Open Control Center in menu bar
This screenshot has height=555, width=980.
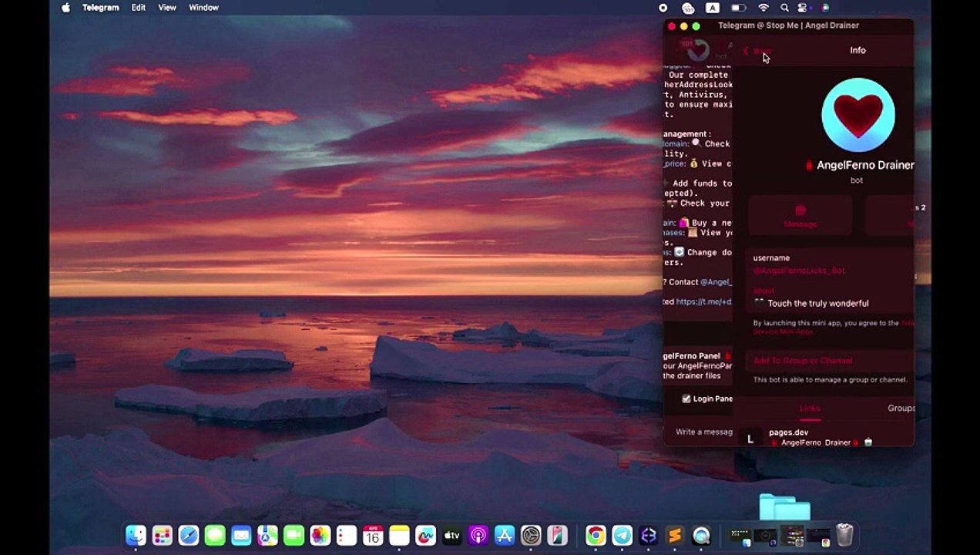point(803,8)
